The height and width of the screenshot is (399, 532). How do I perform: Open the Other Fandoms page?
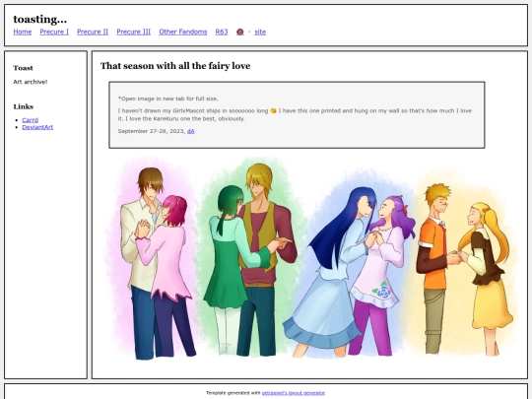(x=183, y=32)
